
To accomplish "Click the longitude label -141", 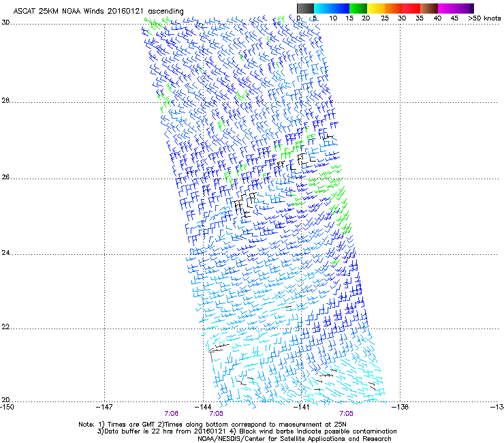I will 301,408.
